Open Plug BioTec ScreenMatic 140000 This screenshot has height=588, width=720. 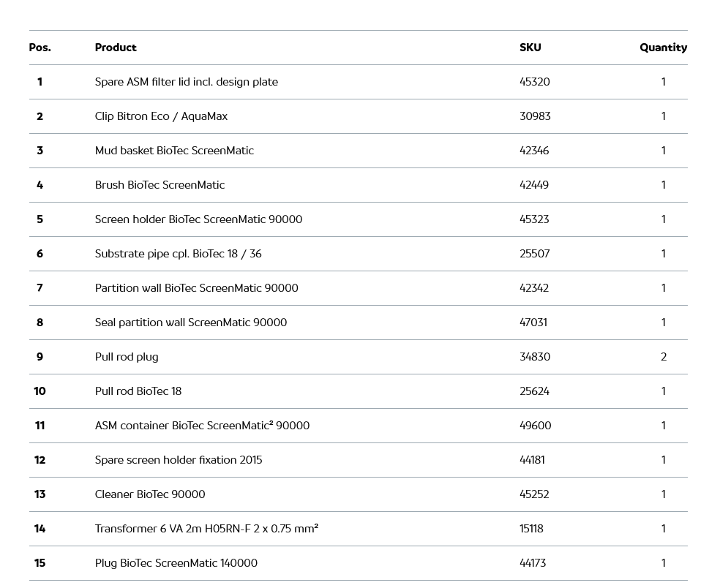pyautogui.click(x=176, y=563)
